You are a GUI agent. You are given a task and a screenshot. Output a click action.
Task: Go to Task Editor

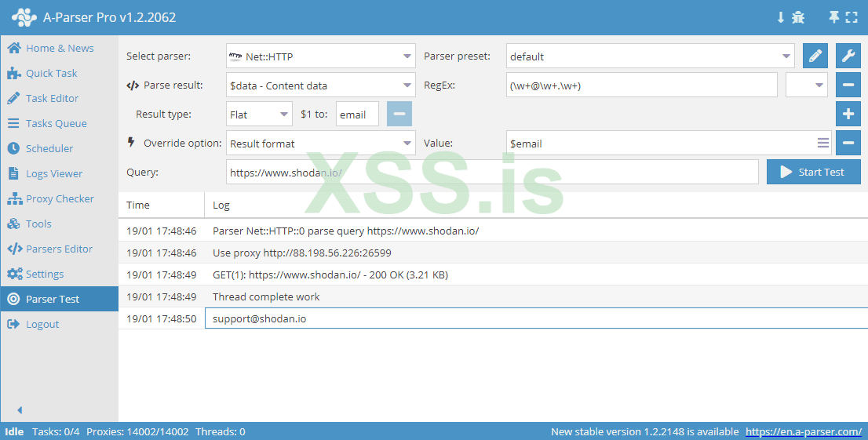point(59,98)
